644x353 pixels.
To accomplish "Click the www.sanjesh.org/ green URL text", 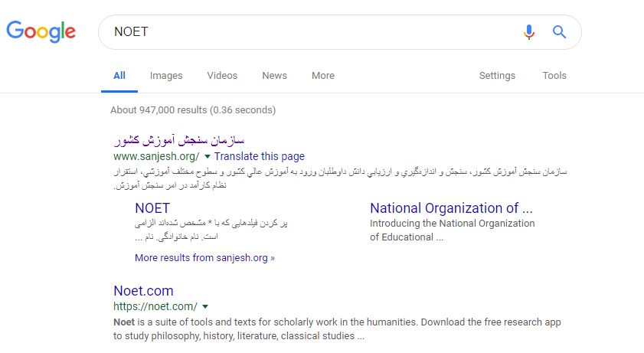I will point(156,156).
